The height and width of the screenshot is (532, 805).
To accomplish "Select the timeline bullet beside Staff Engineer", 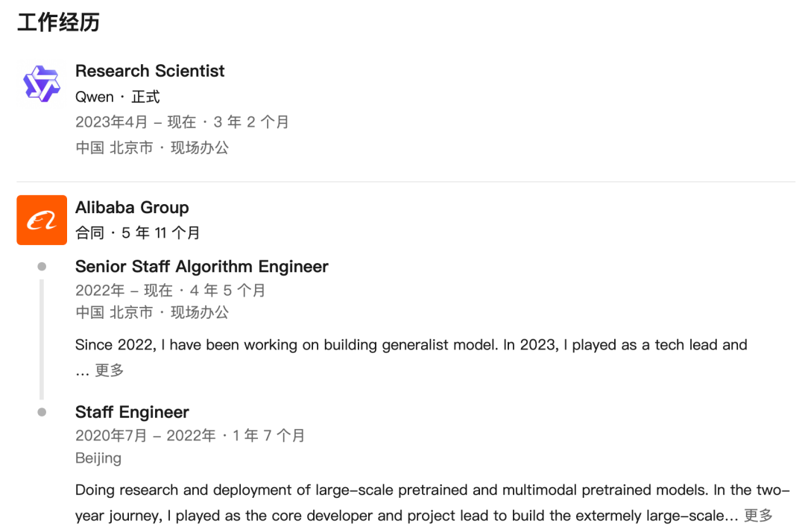I will click(x=42, y=412).
